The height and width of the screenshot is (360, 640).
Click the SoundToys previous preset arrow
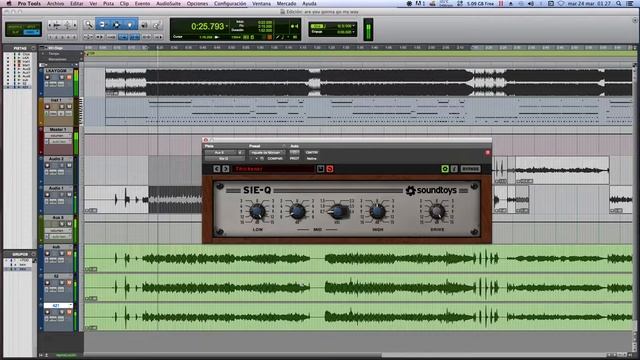(x=217, y=169)
